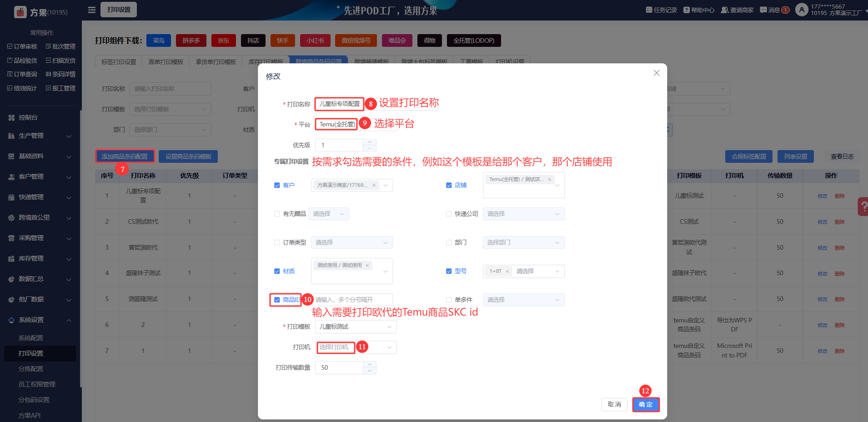Screen dimensions: 868x422
Task: Remove the 方果演示商家 customer tag
Action: tap(374, 185)
